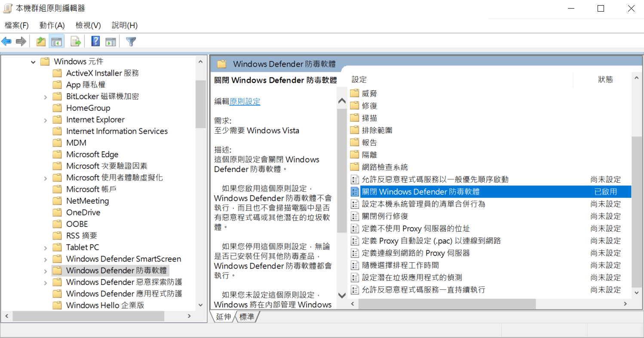644x338 pixels.
Task: Click the OneDrive folder icon in the tree
Action: [57, 212]
